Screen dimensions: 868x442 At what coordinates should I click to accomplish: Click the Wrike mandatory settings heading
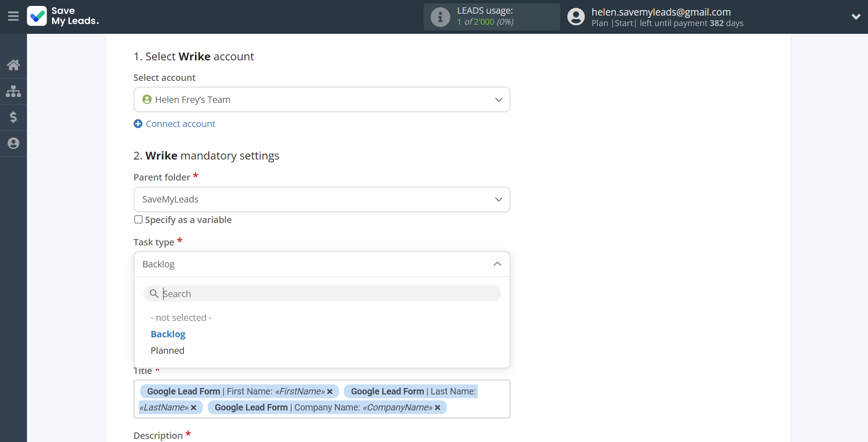click(206, 156)
